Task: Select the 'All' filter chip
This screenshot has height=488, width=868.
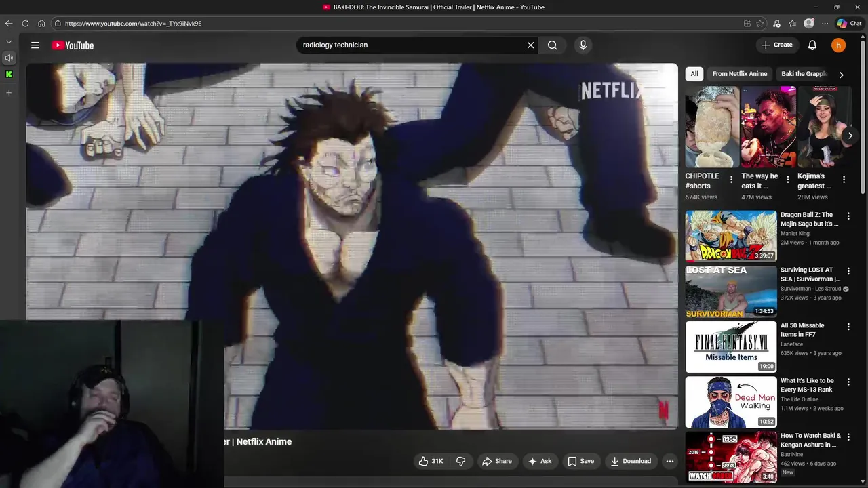Action: click(x=694, y=74)
